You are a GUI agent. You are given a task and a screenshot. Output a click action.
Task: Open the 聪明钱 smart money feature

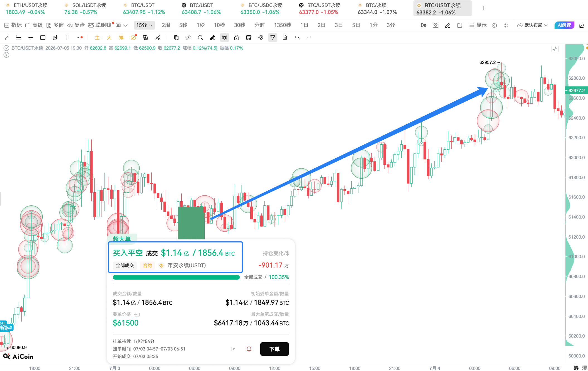pyautogui.click(x=100, y=25)
